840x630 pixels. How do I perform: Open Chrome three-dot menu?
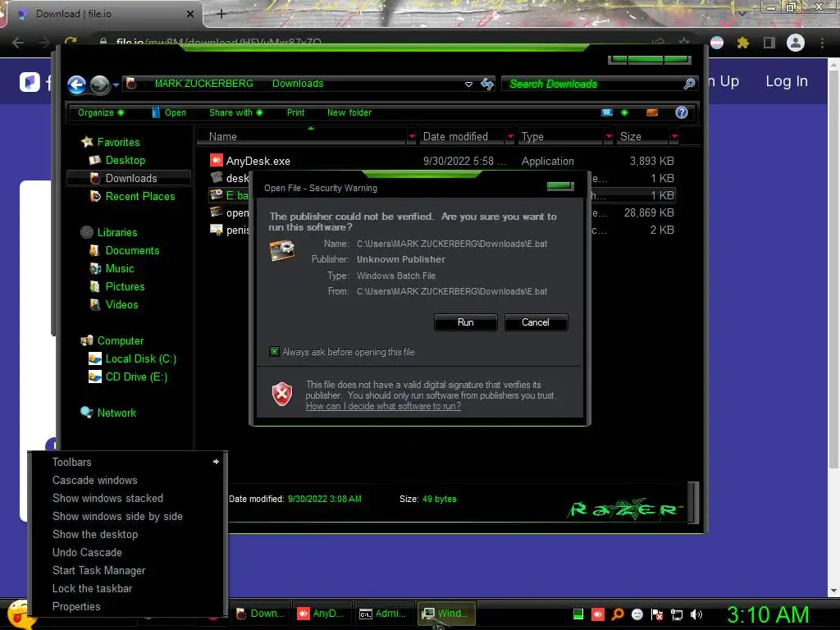822,43
